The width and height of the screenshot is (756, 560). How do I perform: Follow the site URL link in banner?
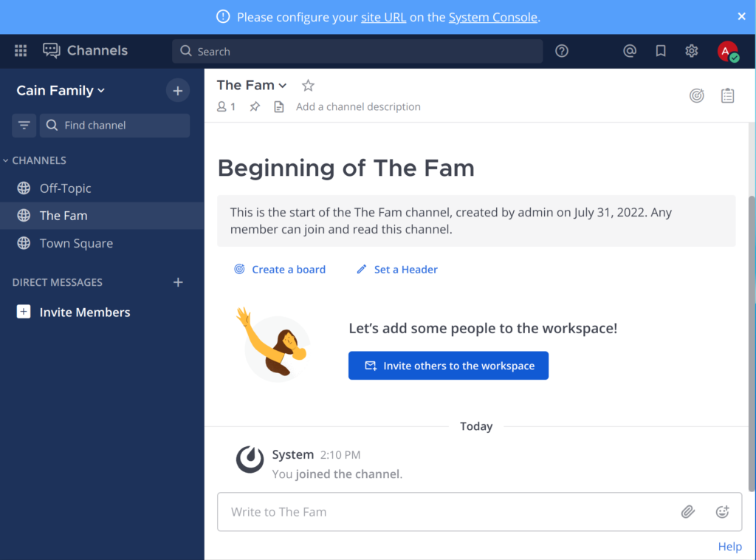383,18
